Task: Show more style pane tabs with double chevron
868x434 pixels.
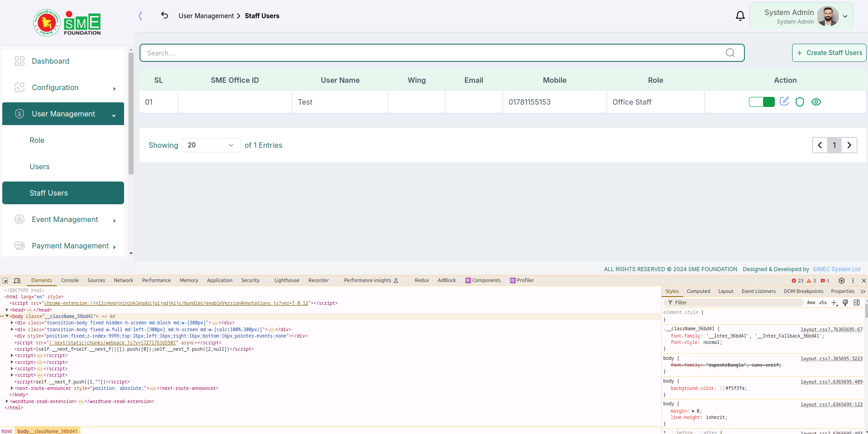Action: click(x=863, y=292)
